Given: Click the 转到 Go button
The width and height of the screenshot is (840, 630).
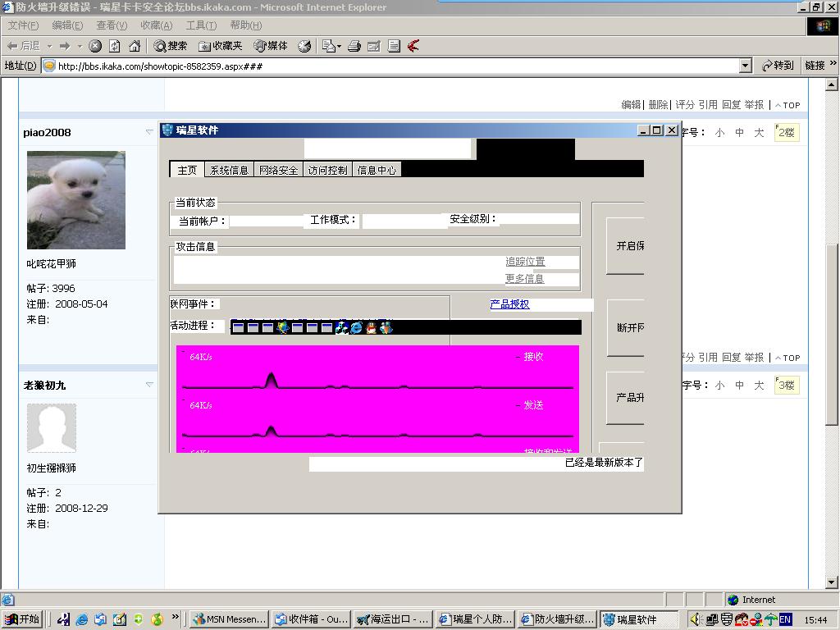Looking at the screenshot, I should (x=778, y=66).
